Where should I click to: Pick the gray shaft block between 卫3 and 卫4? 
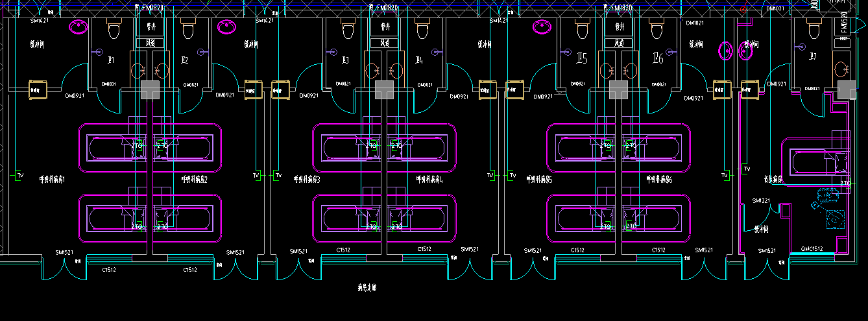click(384, 90)
